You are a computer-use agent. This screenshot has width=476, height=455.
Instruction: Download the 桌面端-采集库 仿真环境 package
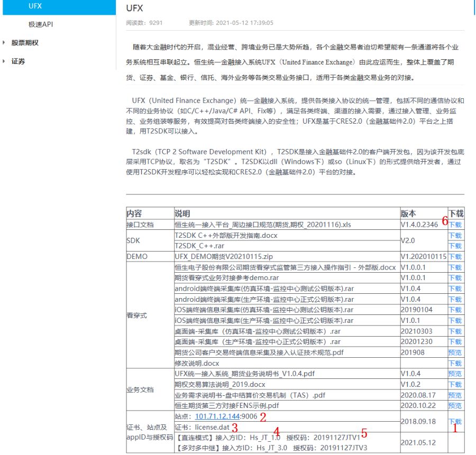click(x=455, y=331)
